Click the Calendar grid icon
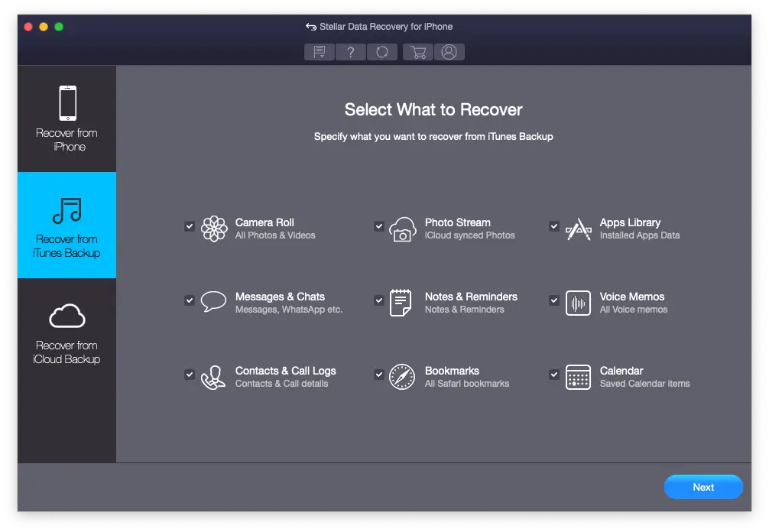 point(578,377)
